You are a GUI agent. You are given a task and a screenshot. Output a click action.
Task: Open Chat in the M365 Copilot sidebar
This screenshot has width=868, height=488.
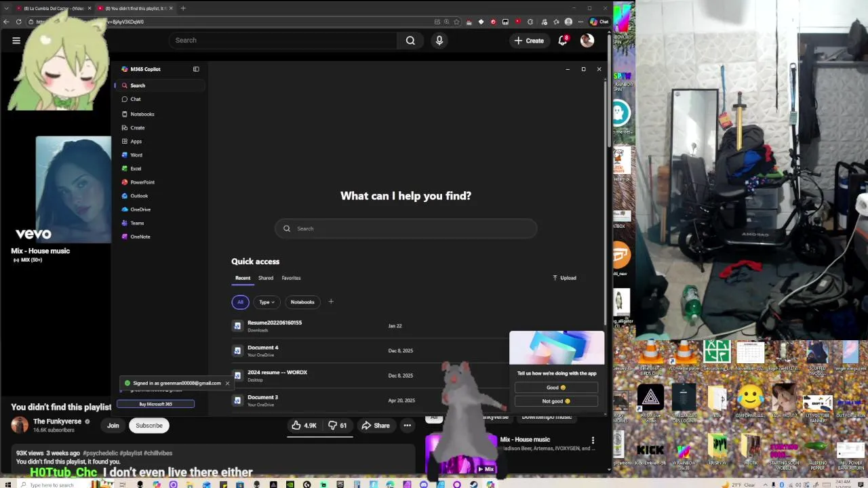click(135, 99)
